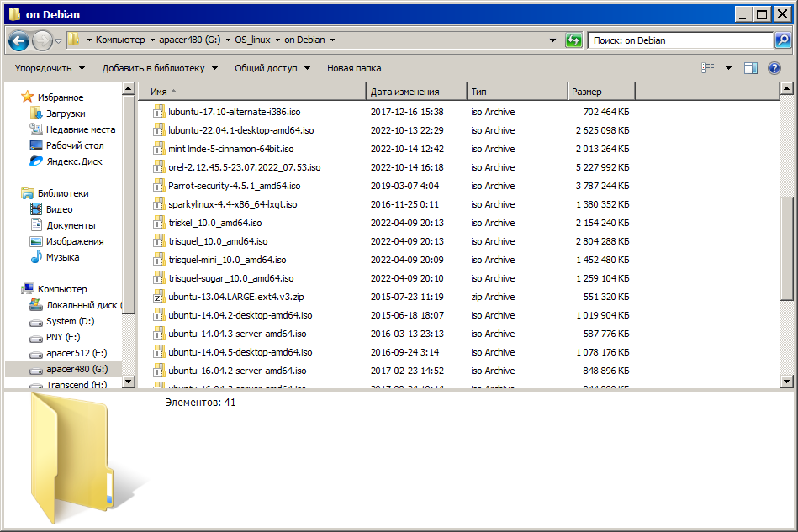Viewport: 798px width, 532px height.
Task: Select 'Библиотеки' in navigation pane
Action: click(62, 193)
